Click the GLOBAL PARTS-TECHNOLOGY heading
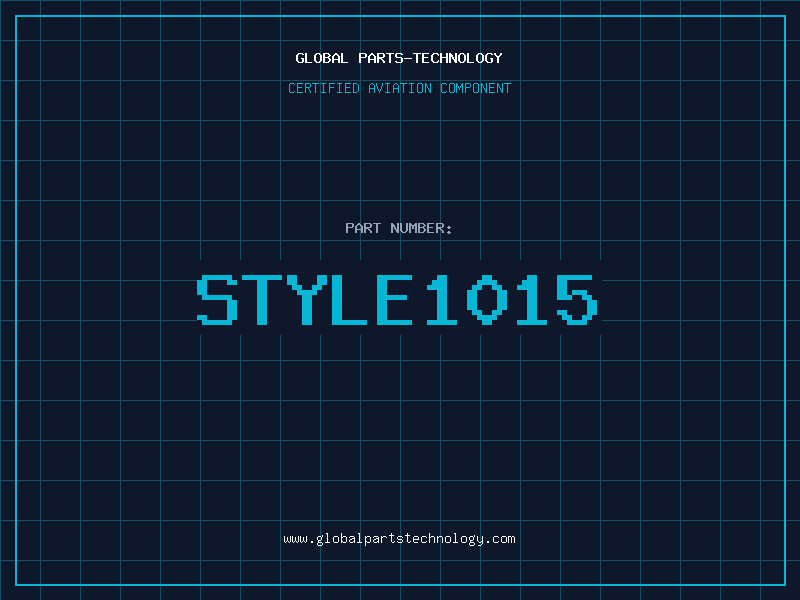The width and height of the screenshot is (800, 600). (x=399, y=58)
